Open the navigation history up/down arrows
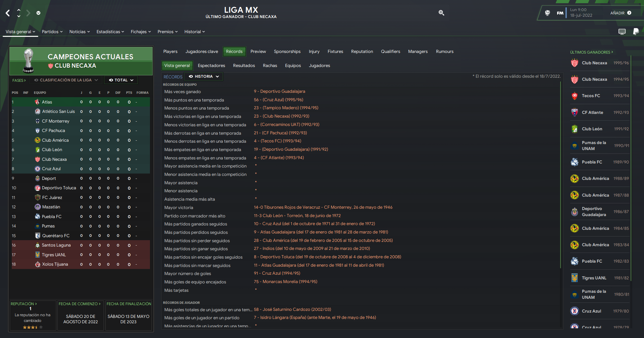The height and width of the screenshot is (338, 644). coord(19,13)
